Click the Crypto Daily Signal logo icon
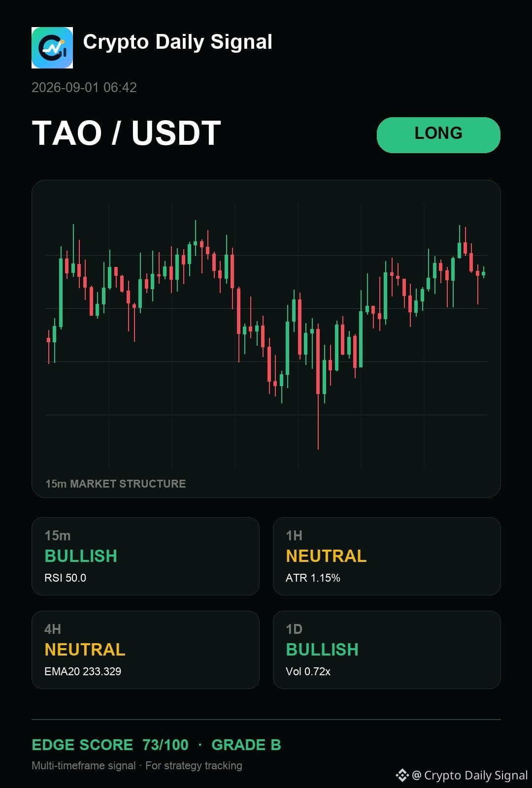This screenshot has height=788, width=532. pyautogui.click(x=52, y=48)
